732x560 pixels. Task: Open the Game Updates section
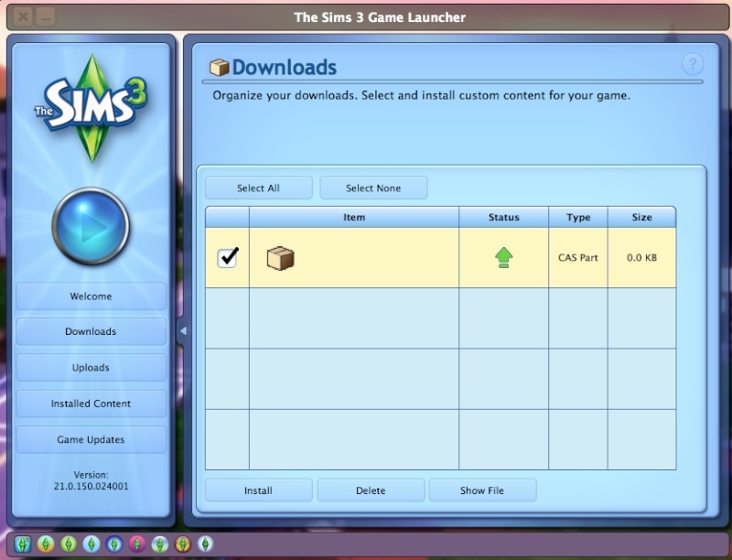coord(91,439)
